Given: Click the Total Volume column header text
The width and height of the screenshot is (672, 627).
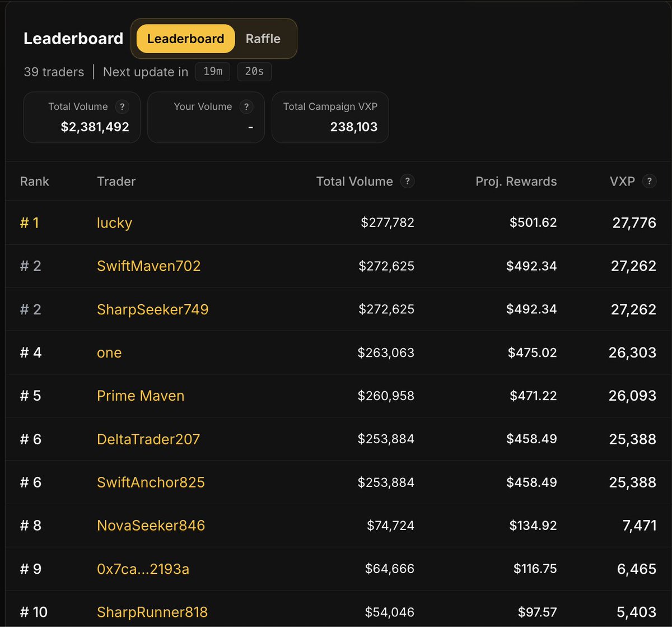Looking at the screenshot, I should tap(354, 181).
